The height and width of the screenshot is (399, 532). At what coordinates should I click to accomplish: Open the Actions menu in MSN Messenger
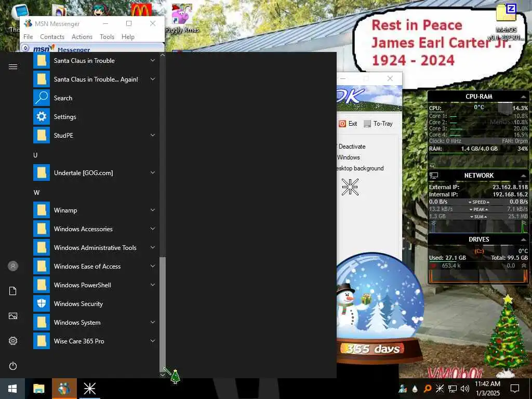pos(82,37)
